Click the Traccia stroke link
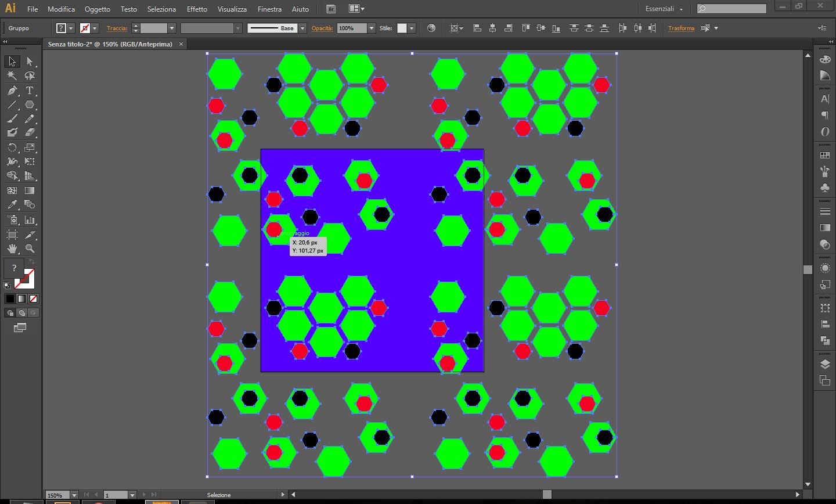The image size is (836, 504). click(x=117, y=28)
